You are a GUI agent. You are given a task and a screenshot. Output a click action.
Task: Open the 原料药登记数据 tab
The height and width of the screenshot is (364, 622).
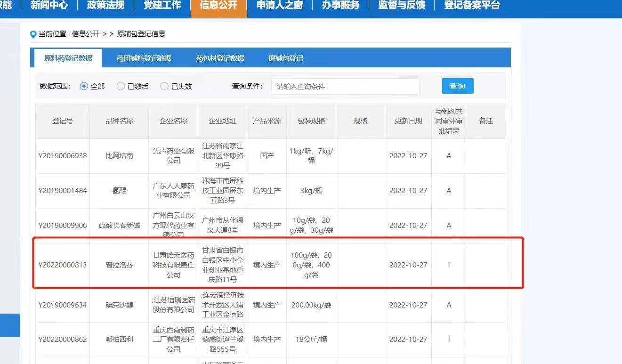click(x=68, y=58)
